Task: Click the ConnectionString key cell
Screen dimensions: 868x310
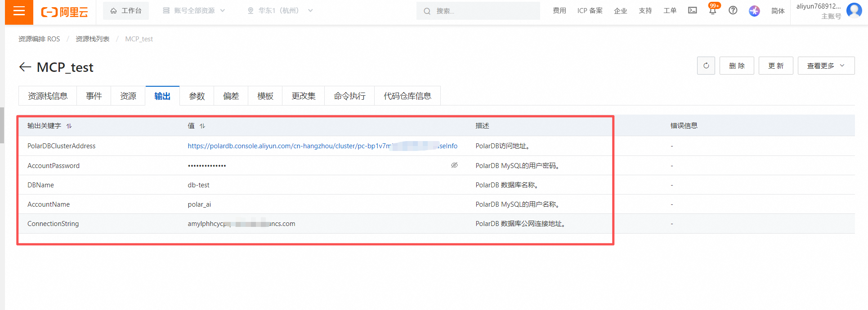Action: (x=53, y=224)
